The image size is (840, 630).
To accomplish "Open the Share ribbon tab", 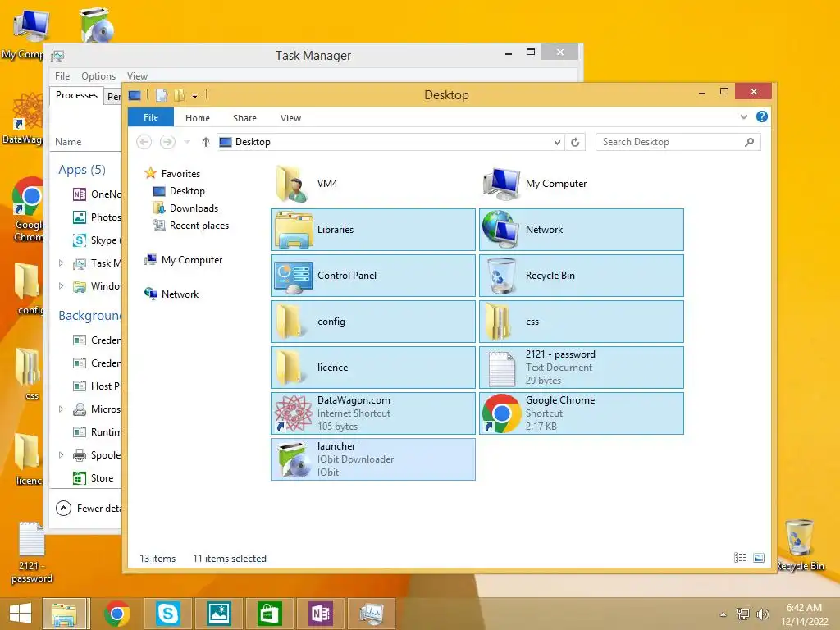I will click(244, 118).
